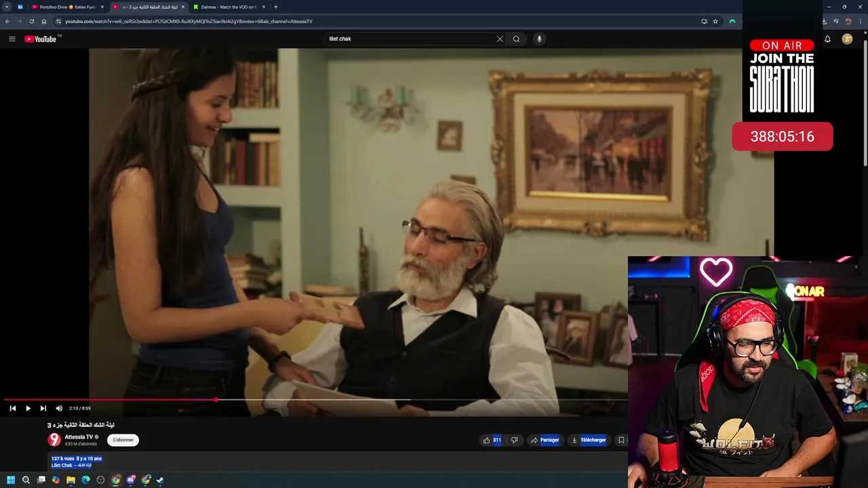Screen dimensions: 868x488
Task: Open the Attessia TV channel avatar
Action: (x=54, y=440)
